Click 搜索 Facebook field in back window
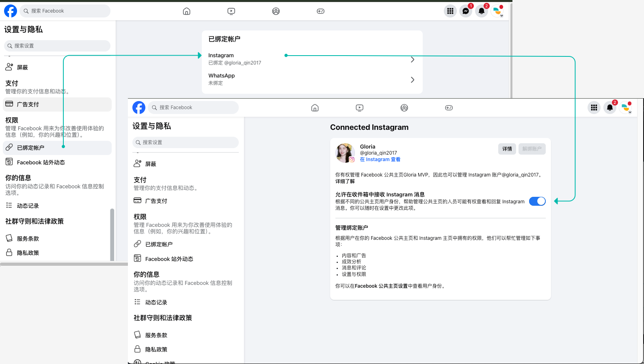 point(65,11)
